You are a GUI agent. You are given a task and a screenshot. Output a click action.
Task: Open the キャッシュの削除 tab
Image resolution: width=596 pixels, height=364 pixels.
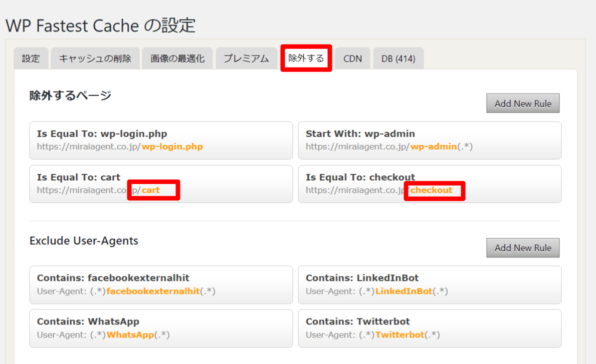tap(95, 59)
